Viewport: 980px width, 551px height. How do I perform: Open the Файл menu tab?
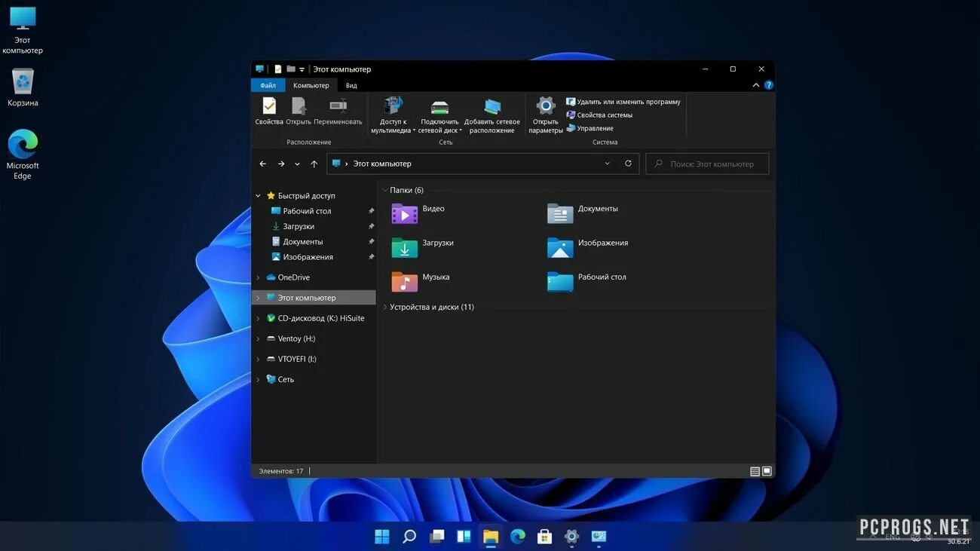[268, 85]
